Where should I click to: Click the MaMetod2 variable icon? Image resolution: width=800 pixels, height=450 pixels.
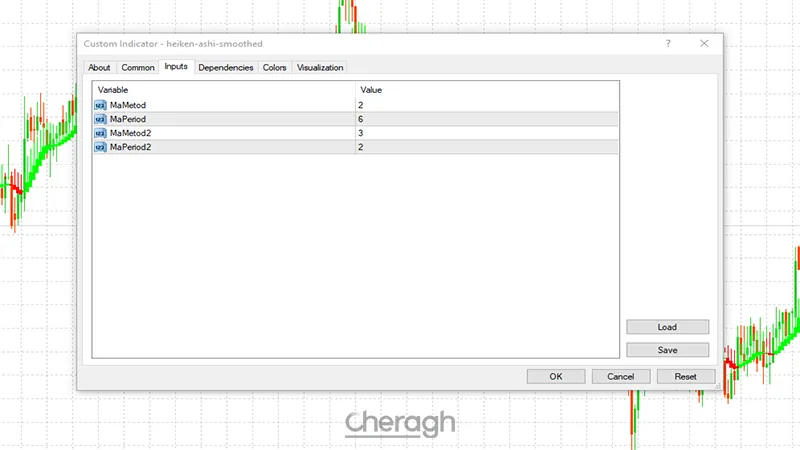(100, 133)
